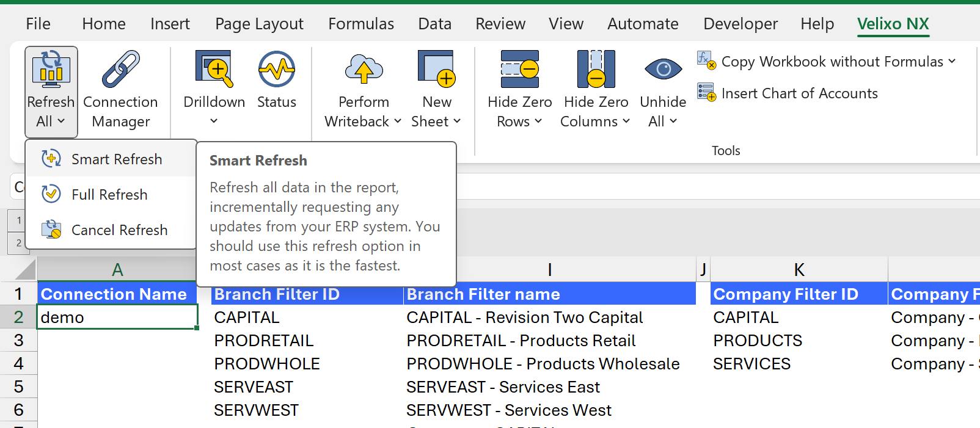Switch to the Formulas tab
The width and height of the screenshot is (980, 428).
[x=361, y=24]
